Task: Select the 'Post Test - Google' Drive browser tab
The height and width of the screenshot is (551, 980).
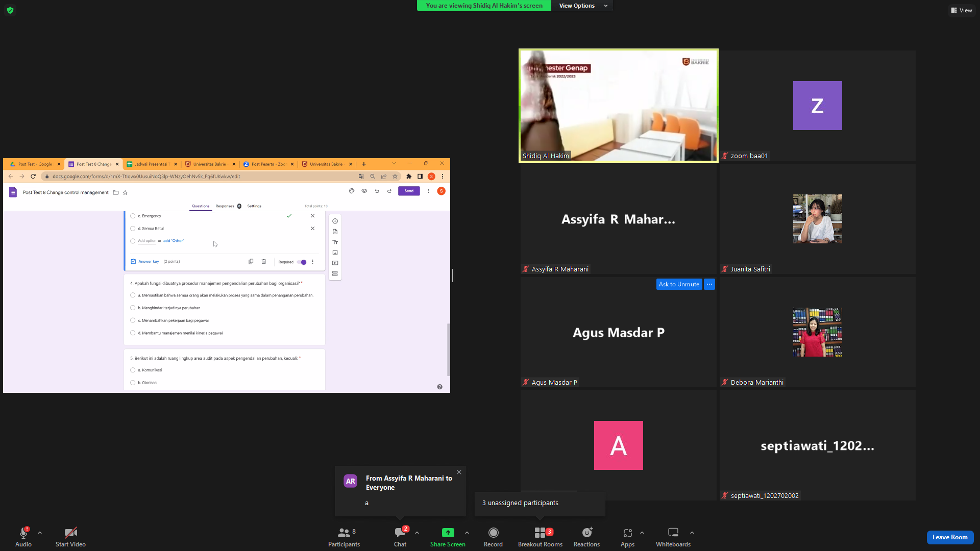Action: tap(35, 164)
